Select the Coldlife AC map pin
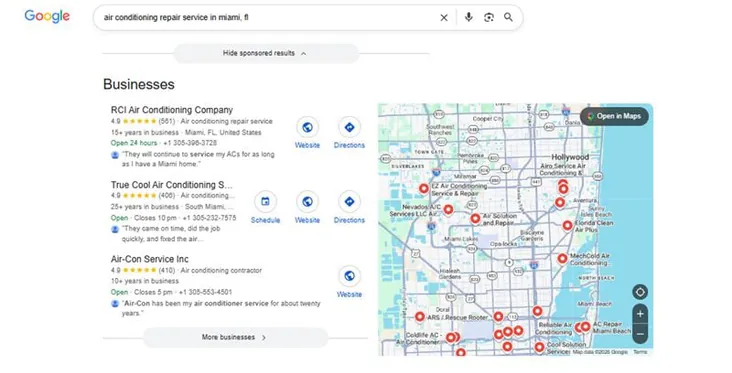 451,338
